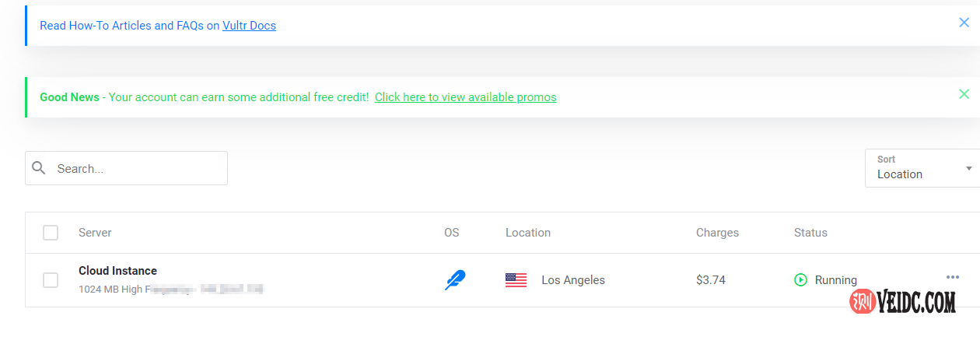Click the FreeBSD feather OS icon
Image resolution: width=980 pixels, height=337 pixels.
[454, 280]
